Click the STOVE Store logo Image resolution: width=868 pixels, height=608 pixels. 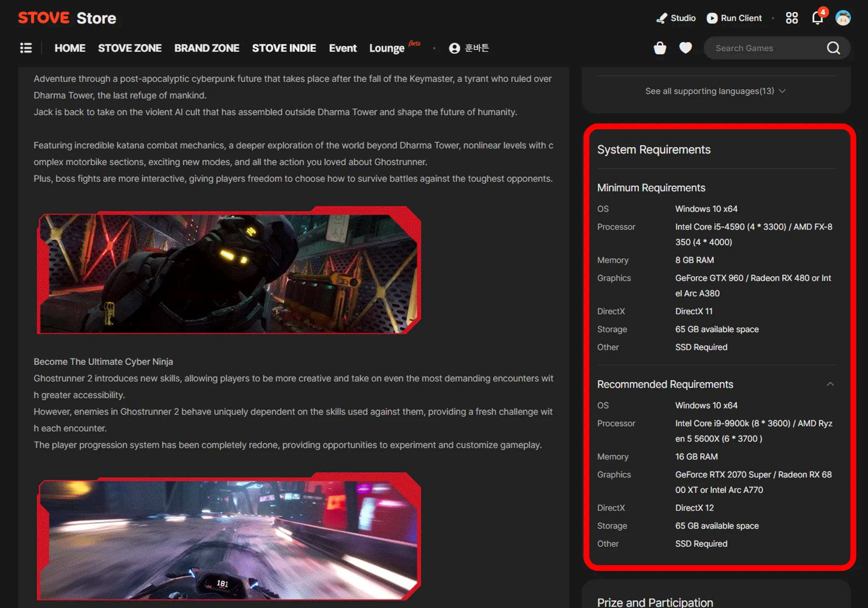(67, 18)
